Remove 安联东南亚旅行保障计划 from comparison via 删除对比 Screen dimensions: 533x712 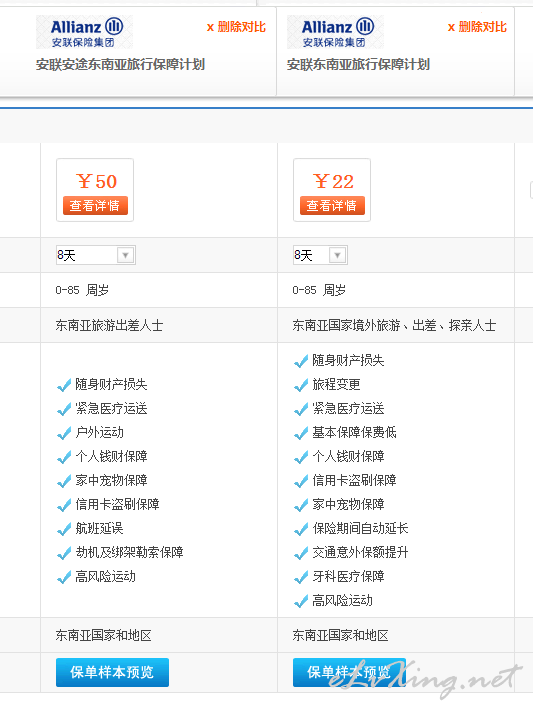[x=477, y=27]
